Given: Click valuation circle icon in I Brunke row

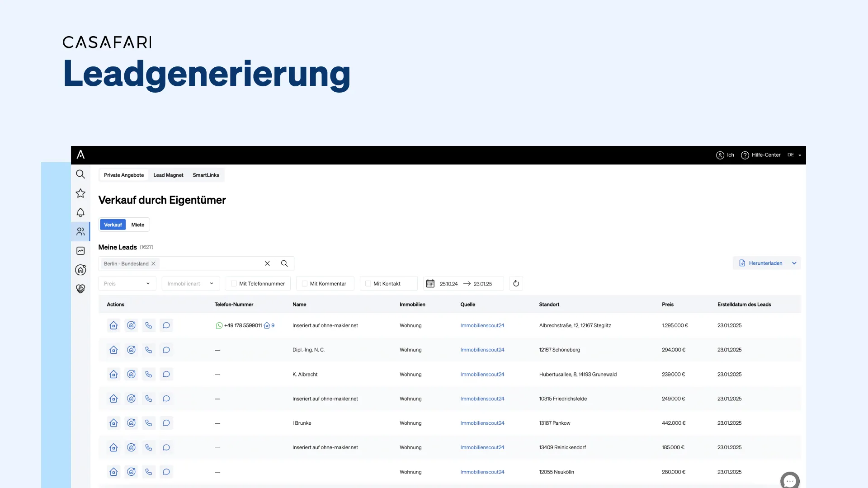Looking at the screenshot, I should (x=131, y=423).
